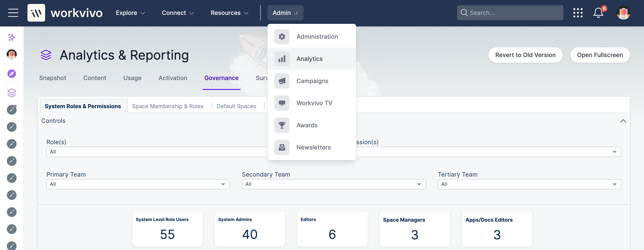
Task: Open the profile avatar in top bar
Action: point(623,13)
